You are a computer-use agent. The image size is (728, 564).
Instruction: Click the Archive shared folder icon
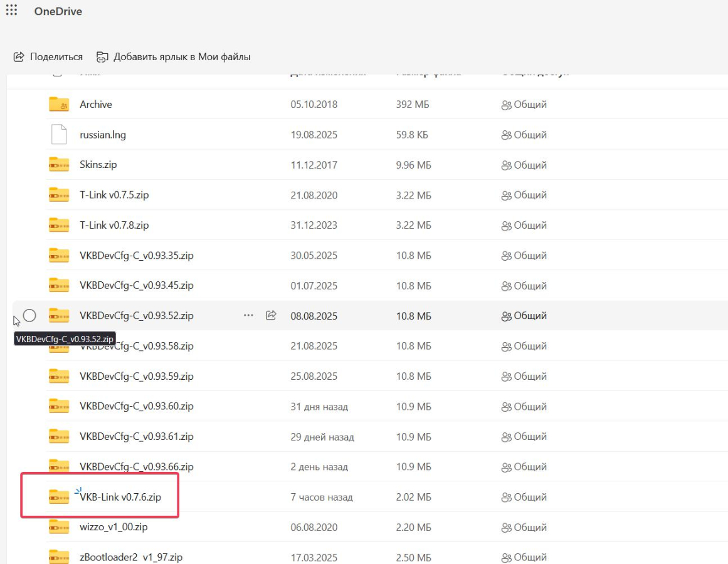(59, 105)
